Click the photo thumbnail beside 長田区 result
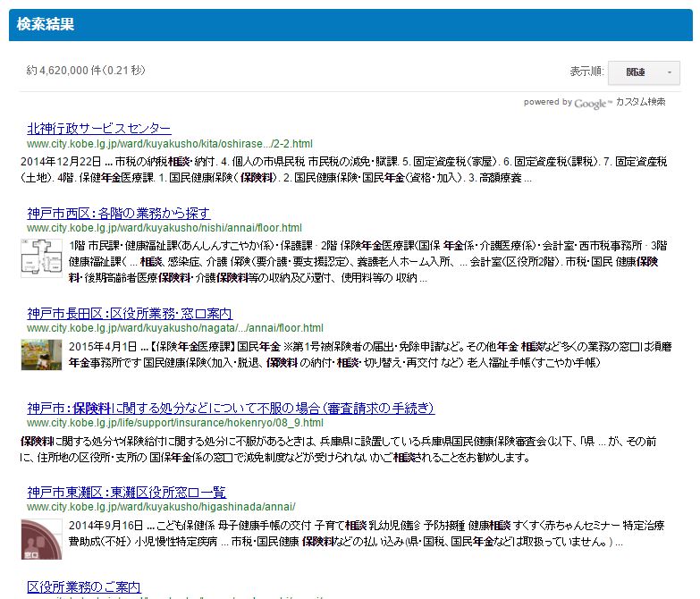 coord(41,355)
